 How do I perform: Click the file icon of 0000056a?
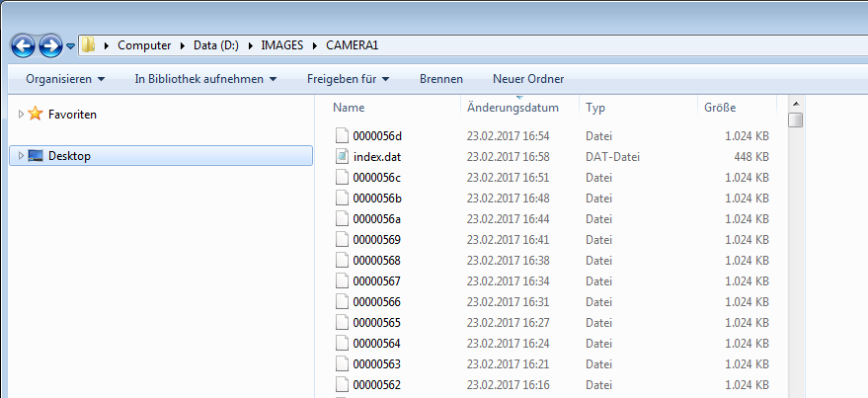coord(343,219)
